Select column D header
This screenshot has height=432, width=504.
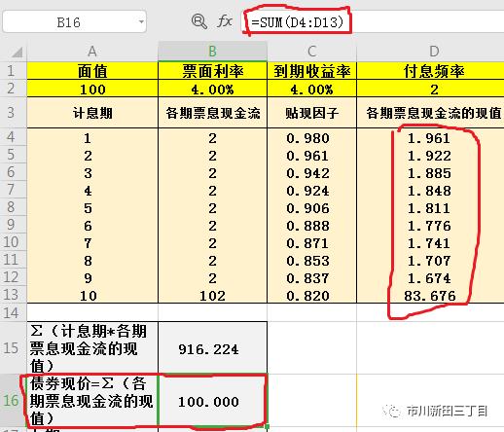pyautogui.click(x=430, y=52)
